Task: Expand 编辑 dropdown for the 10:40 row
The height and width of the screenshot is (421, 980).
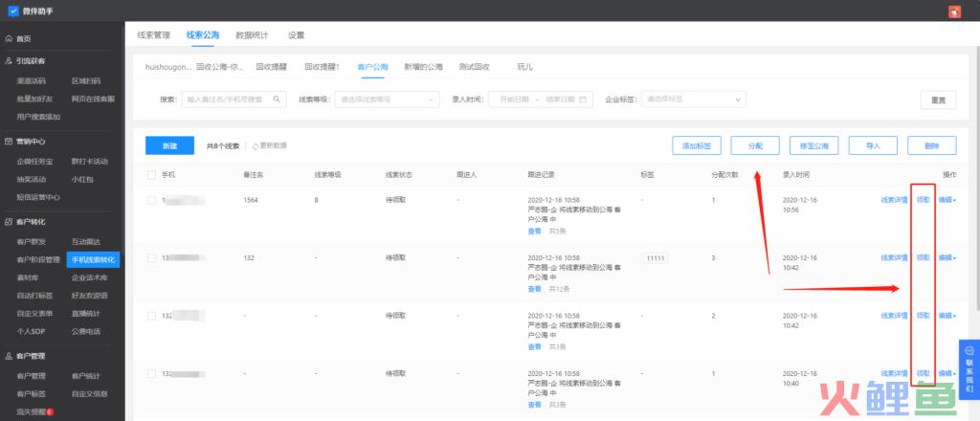Action: click(x=947, y=373)
